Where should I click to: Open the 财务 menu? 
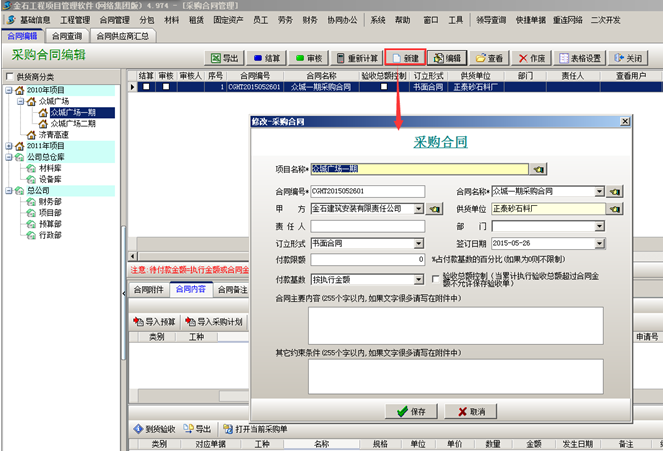[310, 19]
